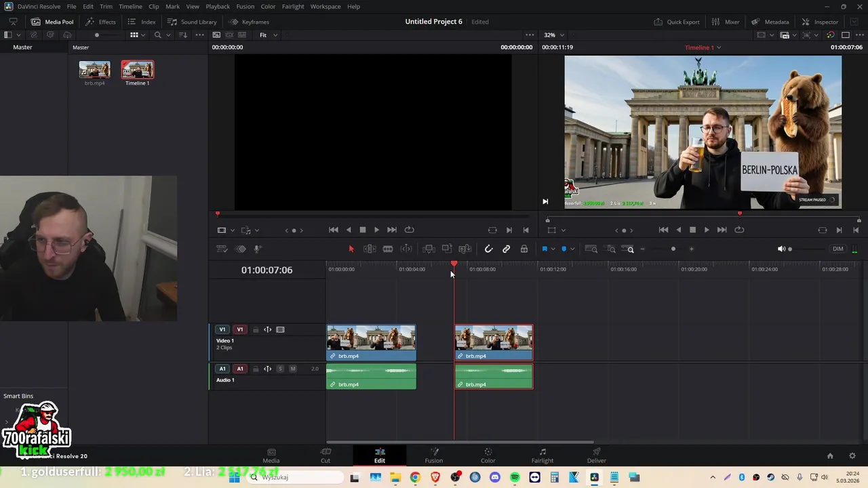Toggle Auto Track Selector on Video 1
The width and height of the screenshot is (868, 488).
click(268, 330)
